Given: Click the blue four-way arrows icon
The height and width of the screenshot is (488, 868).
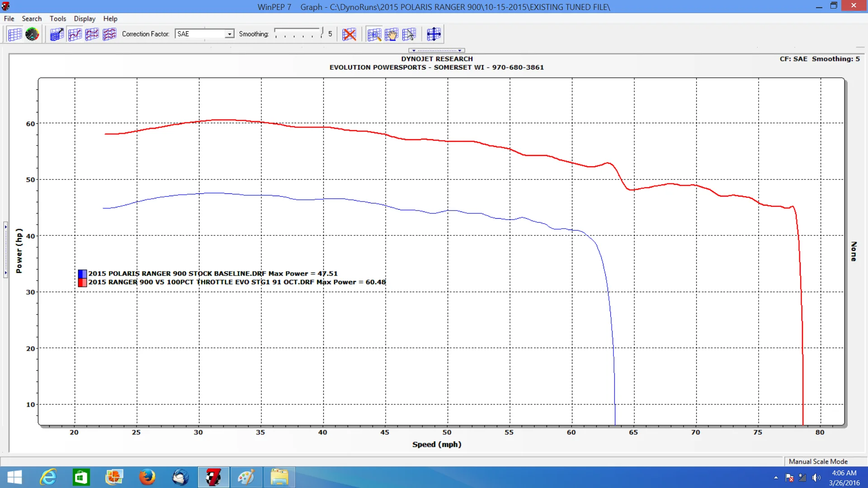Looking at the screenshot, I should pos(434,34).
